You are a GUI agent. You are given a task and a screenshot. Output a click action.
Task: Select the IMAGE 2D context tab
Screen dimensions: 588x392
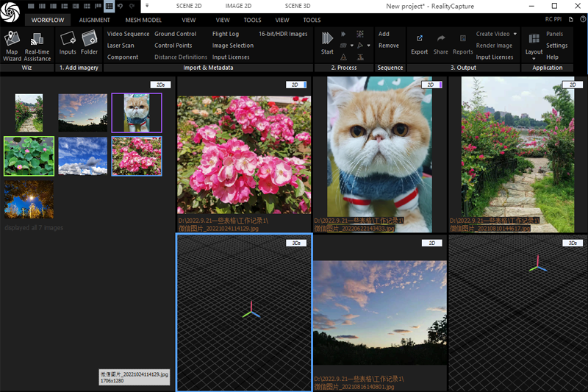[238, 6]
